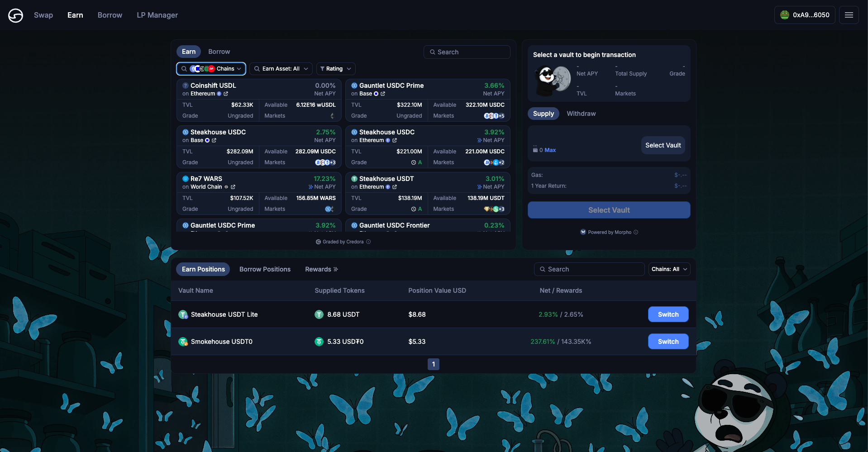The width and height of the screenshot is (868, 452).
Task: Click the positions table Search field
Action: (589, 269)
